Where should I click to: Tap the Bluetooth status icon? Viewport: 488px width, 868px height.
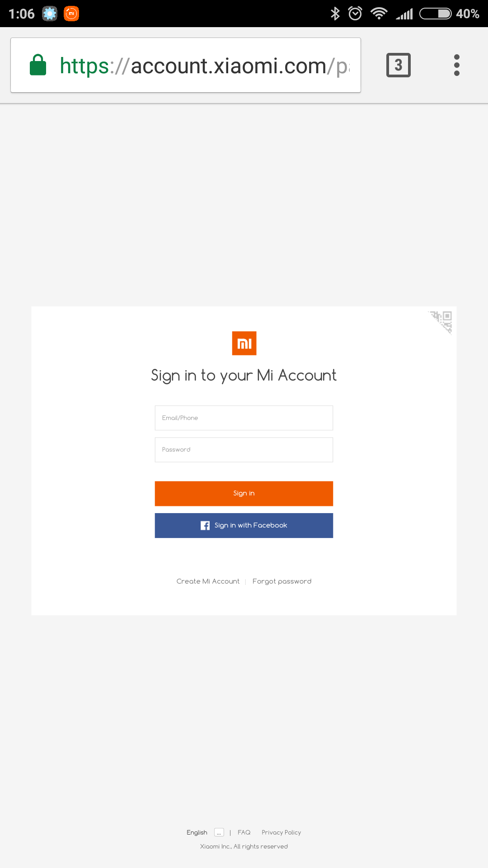click(x=335, y=14)
